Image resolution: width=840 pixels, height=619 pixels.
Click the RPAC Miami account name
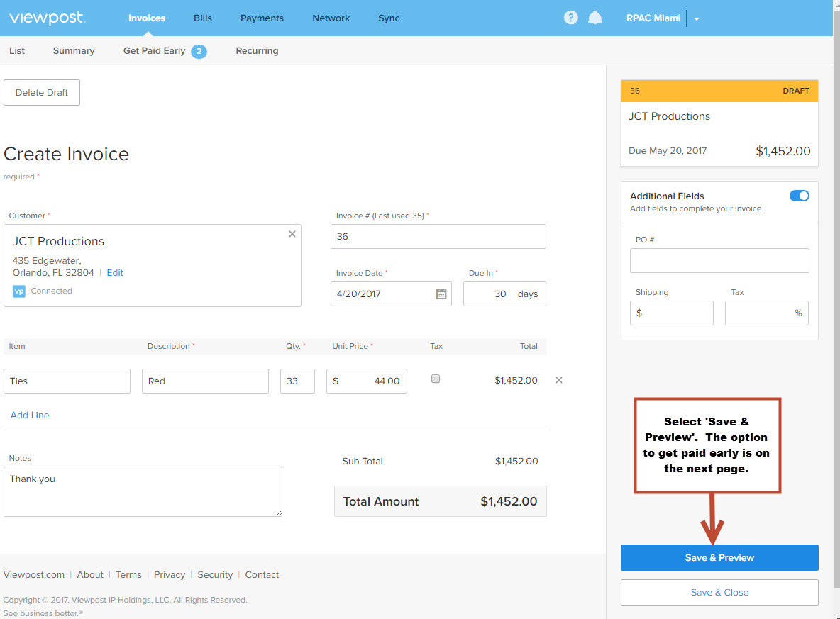(653, 18)
